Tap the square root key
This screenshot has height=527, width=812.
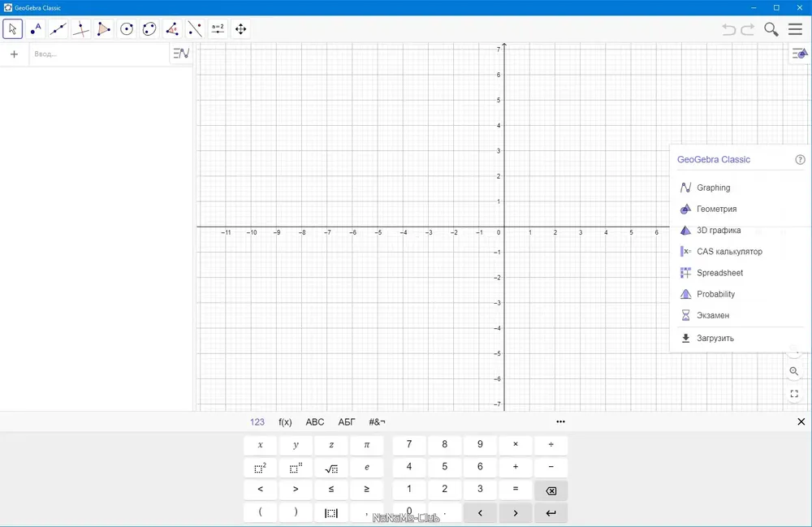(x=331, y=468)
